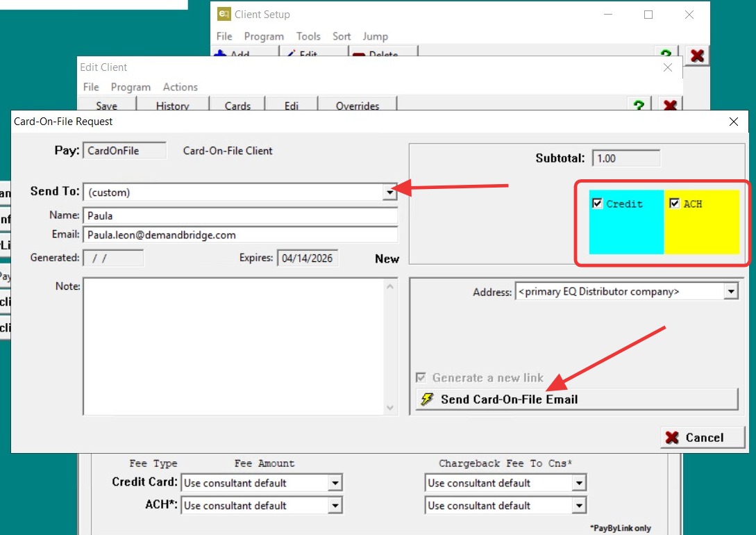Screen dimensions: 756x535
Task: Click the Chargeback Fee To Cns* heading
Action: [505, 463]
